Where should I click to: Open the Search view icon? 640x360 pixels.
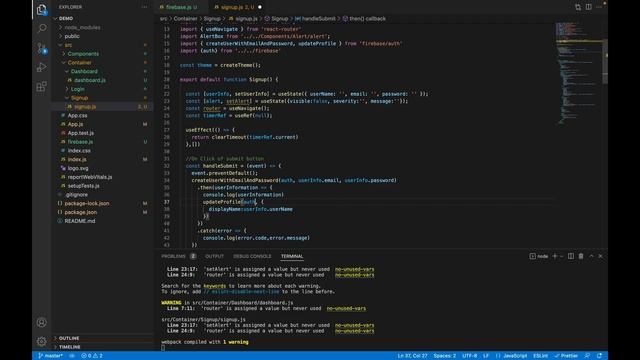click(42, 28)
